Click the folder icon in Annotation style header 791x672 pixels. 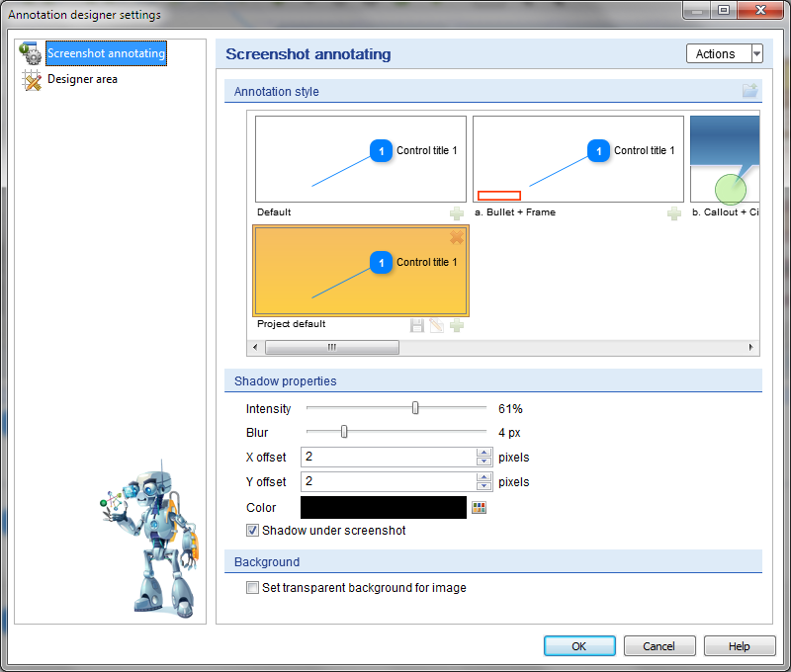pos(750,91)
